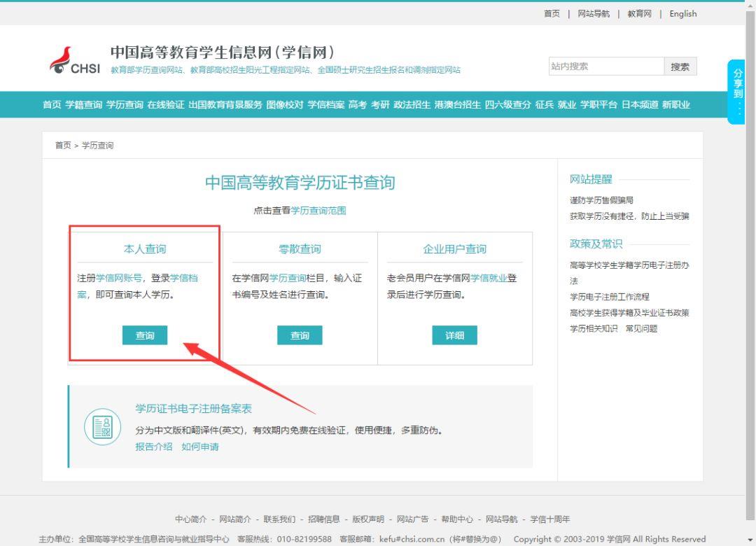Open 网站导航 in the top utility links
The image size is (756, 546).
594,13
